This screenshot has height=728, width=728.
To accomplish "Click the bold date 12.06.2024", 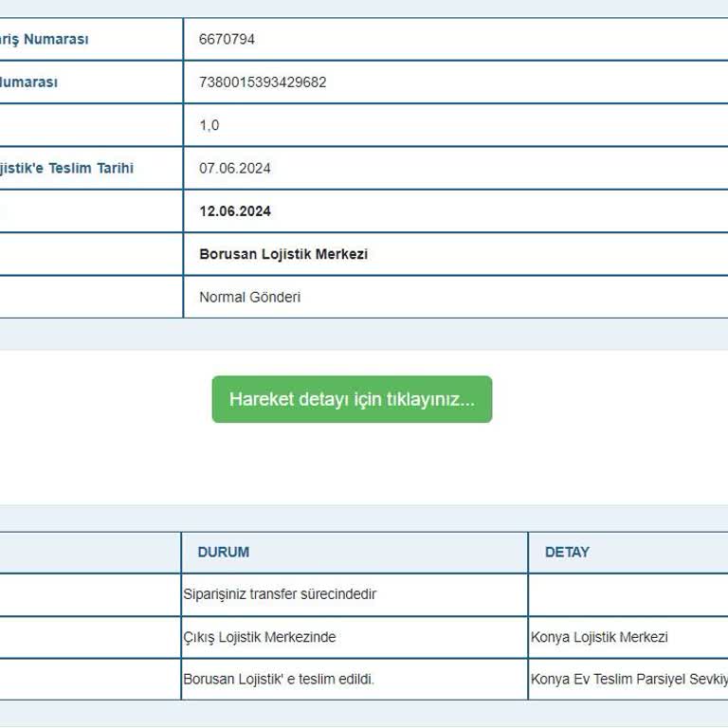I will [235, 211].
